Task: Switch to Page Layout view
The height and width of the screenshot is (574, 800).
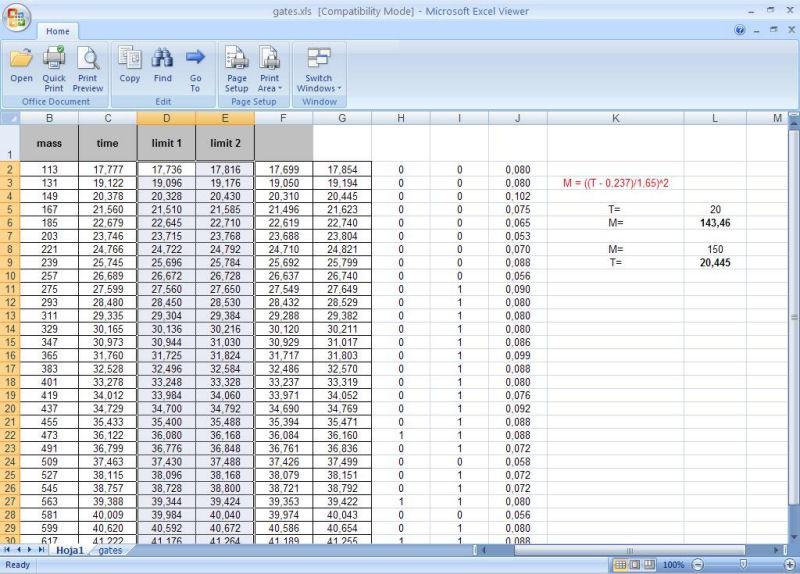Action: (635, 565)
